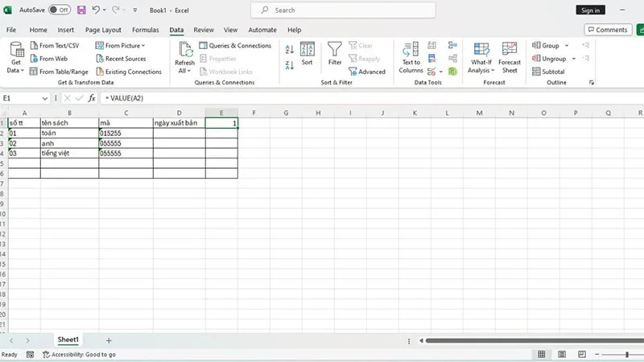The height and width of the screenshot is (362, 644).
Task: Enable Filter on the data
Action: 335,54
